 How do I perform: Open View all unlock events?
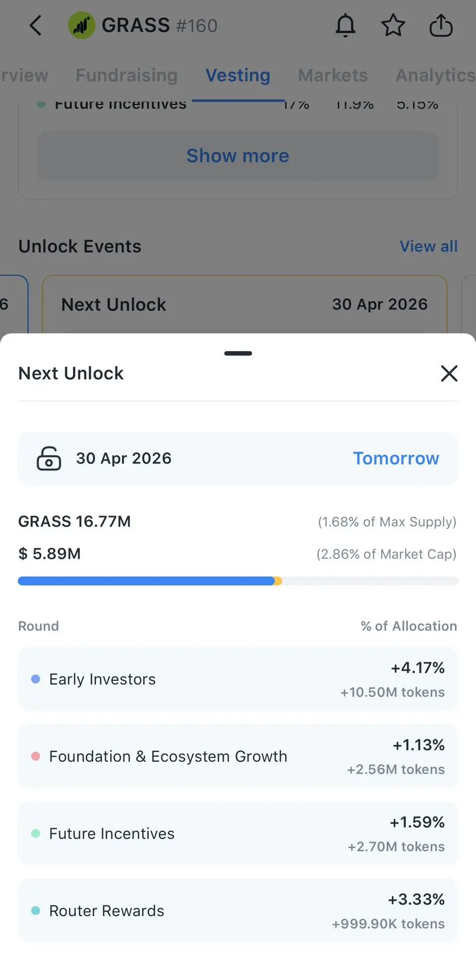point(428,246)
